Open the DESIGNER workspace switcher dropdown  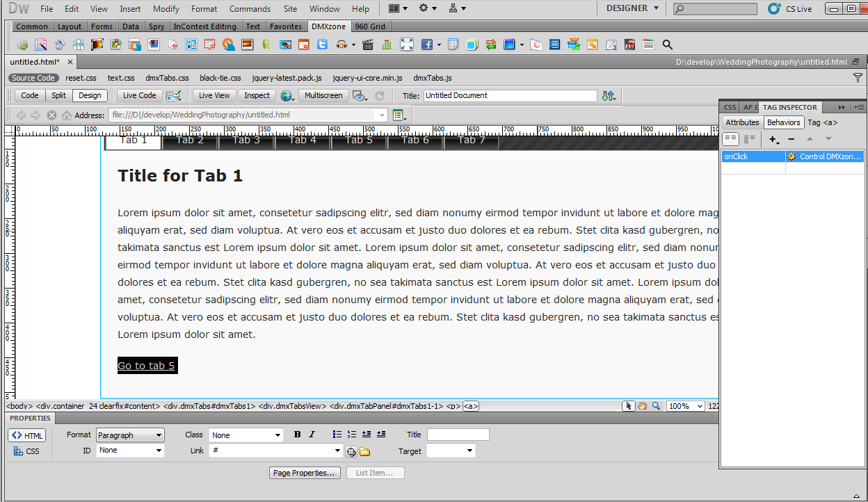(x=632, y=8)
